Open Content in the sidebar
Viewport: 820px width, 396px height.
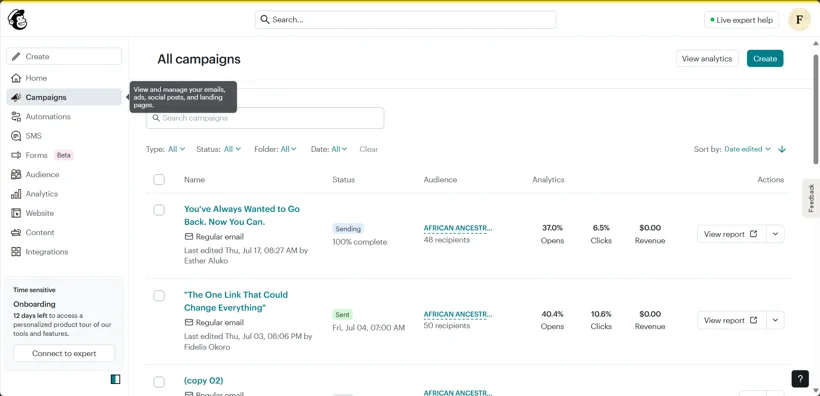click(x=64, y=233)
